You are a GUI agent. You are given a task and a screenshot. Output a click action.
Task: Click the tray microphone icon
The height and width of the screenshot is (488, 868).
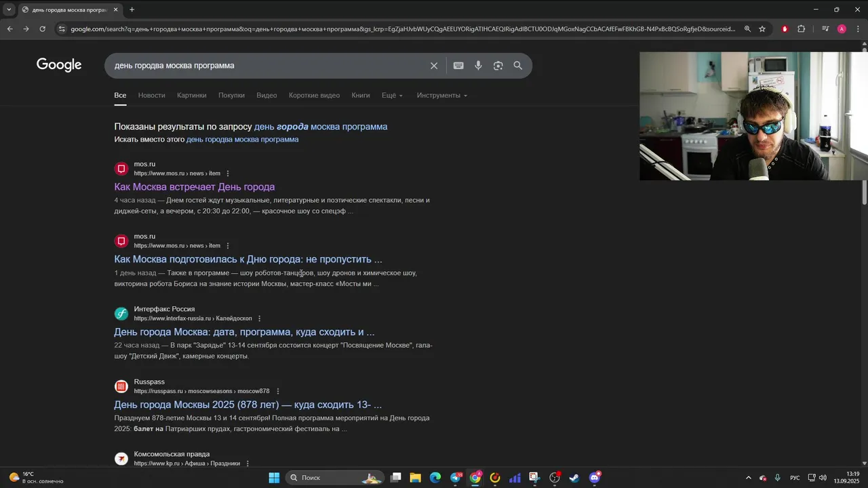click(777, 478)
